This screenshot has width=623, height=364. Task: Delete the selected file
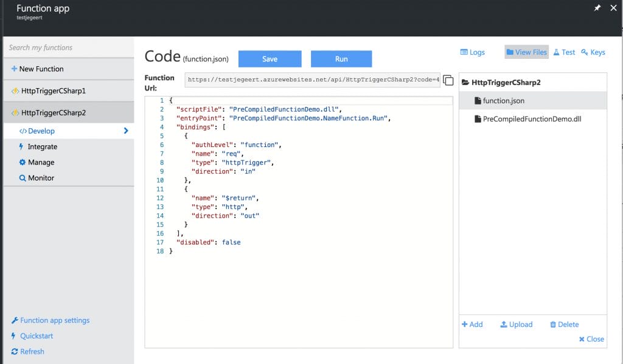pos(564,325)
